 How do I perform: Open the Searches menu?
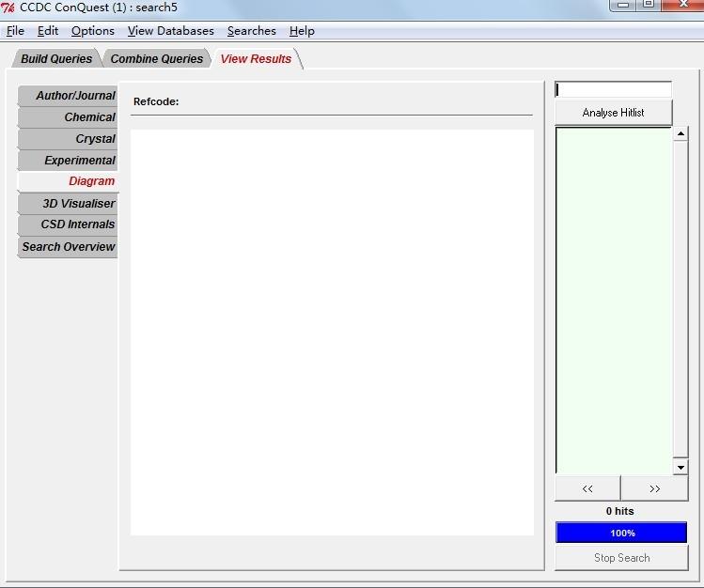coord(252,31)
